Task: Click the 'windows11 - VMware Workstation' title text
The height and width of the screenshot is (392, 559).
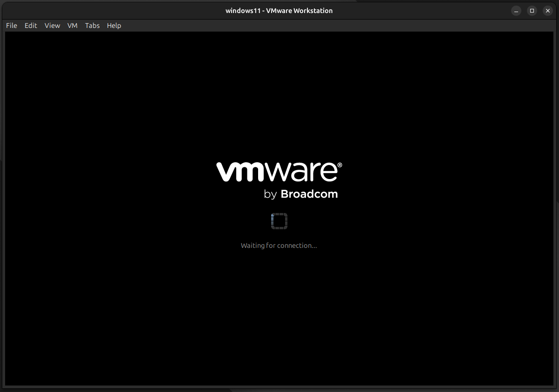Action: pos(279,11)
